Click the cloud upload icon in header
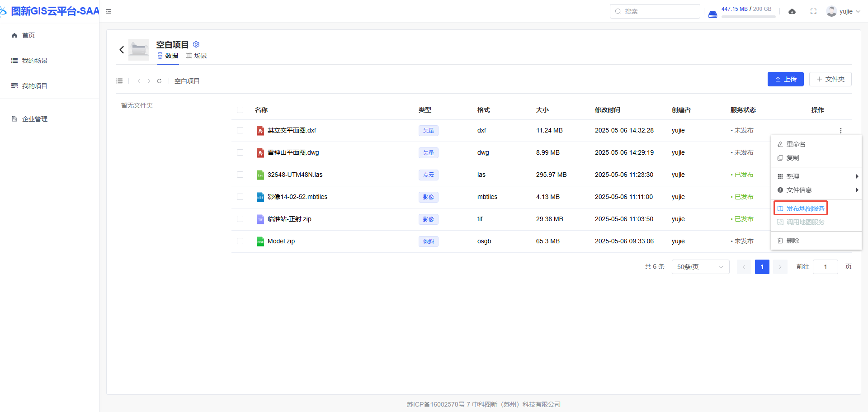 point(792,12)
